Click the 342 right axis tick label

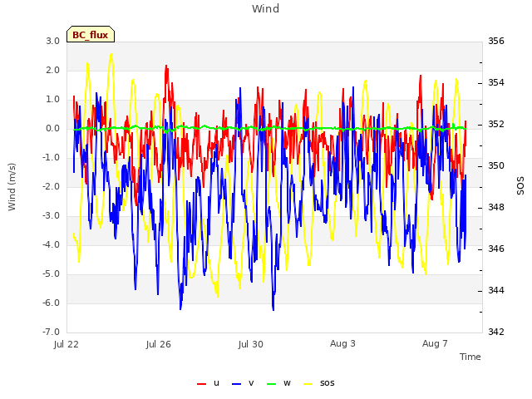[496, 332]
